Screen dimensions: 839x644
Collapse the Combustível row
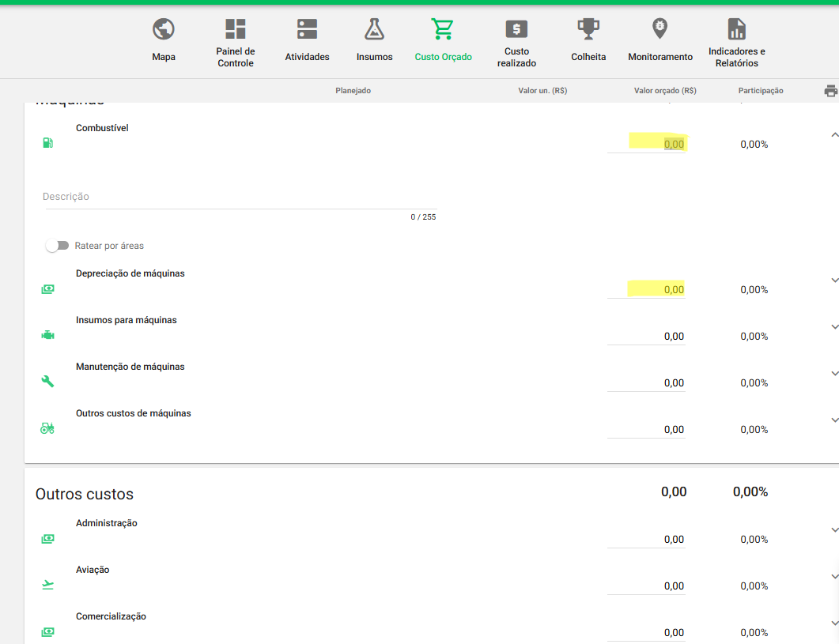(x=834, y=135)
